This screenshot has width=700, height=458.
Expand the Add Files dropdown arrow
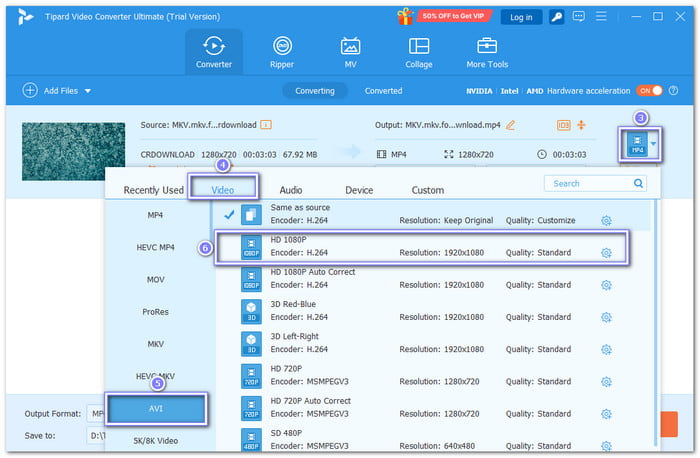(x=88, y=91)
